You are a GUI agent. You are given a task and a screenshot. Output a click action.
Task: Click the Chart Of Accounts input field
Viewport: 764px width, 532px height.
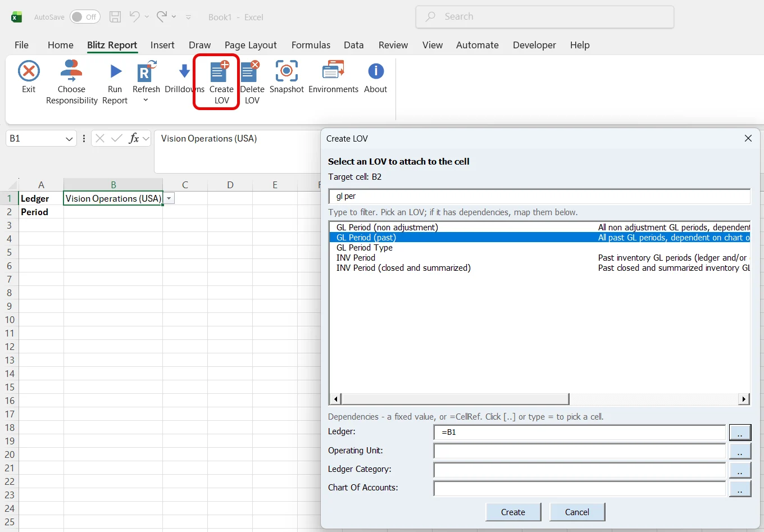(x=580, y=489)
